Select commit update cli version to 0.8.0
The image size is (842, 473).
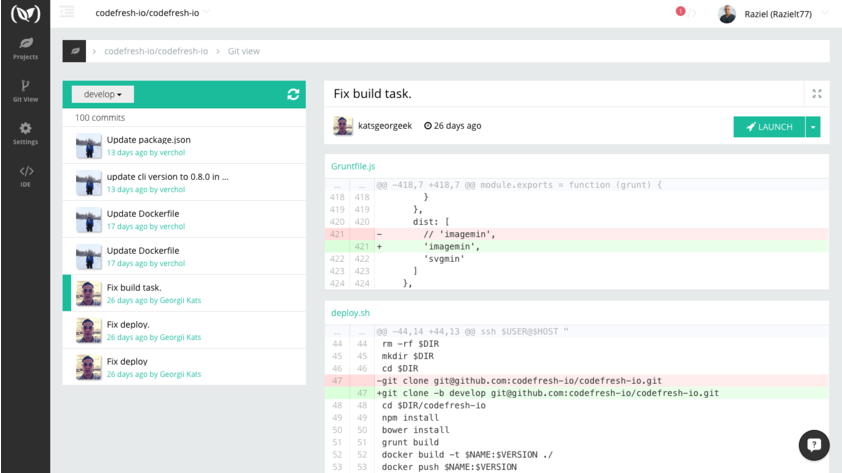pos(184,183)
